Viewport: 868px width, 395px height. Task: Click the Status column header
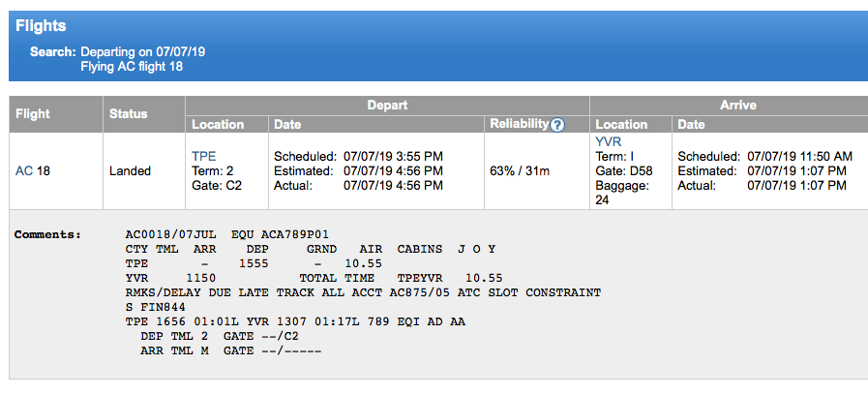click(129, 114)
